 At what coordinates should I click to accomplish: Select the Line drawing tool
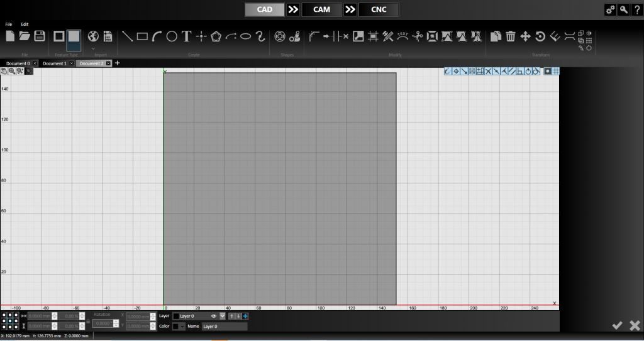[128, 36]
